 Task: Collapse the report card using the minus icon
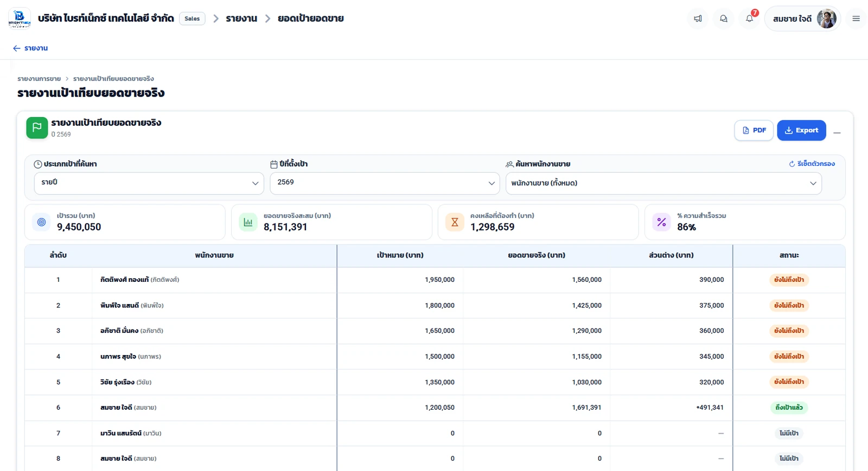[837, 133]
